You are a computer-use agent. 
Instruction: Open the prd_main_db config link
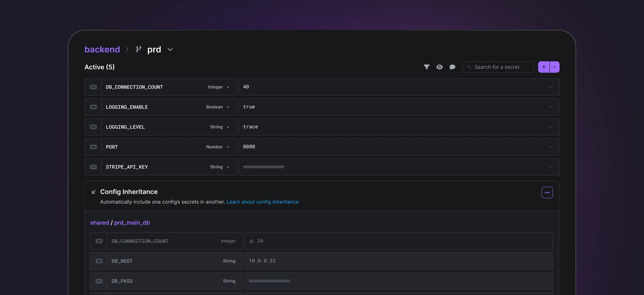[x=132, y=223]
